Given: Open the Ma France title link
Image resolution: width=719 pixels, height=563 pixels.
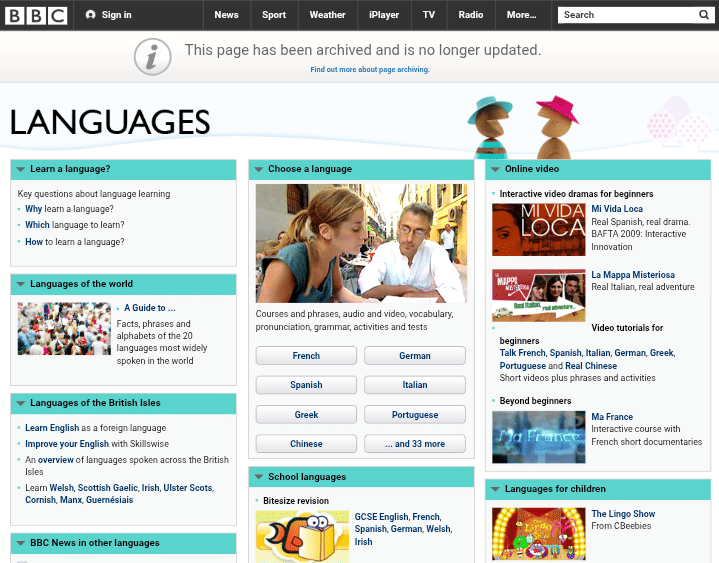Looking at the screenshot, I should pos(612,417).
